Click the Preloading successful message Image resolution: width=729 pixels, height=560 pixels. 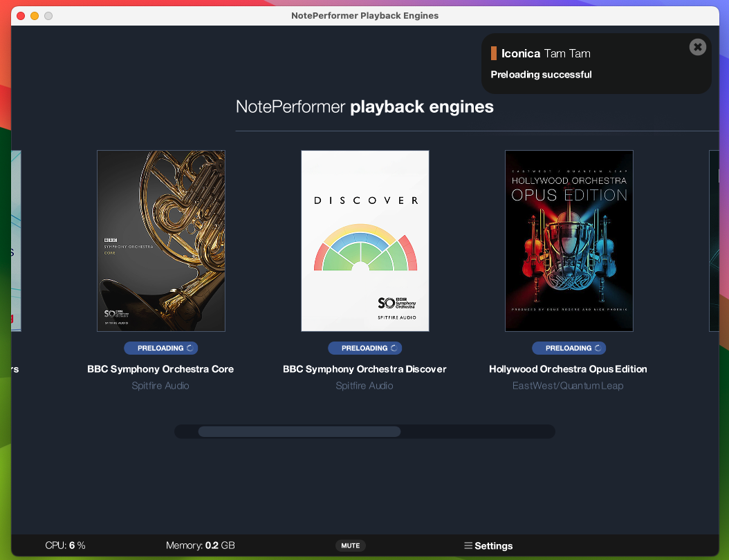(x=541, y=75)
